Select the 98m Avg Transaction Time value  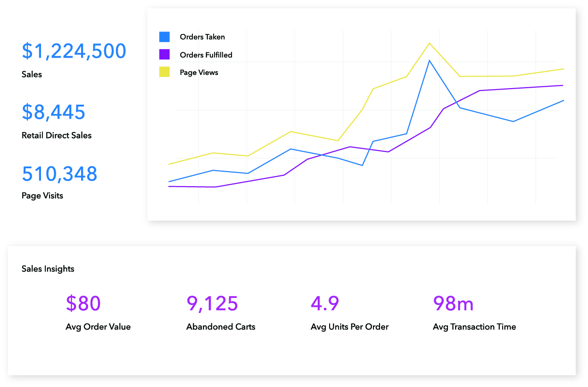453,304
